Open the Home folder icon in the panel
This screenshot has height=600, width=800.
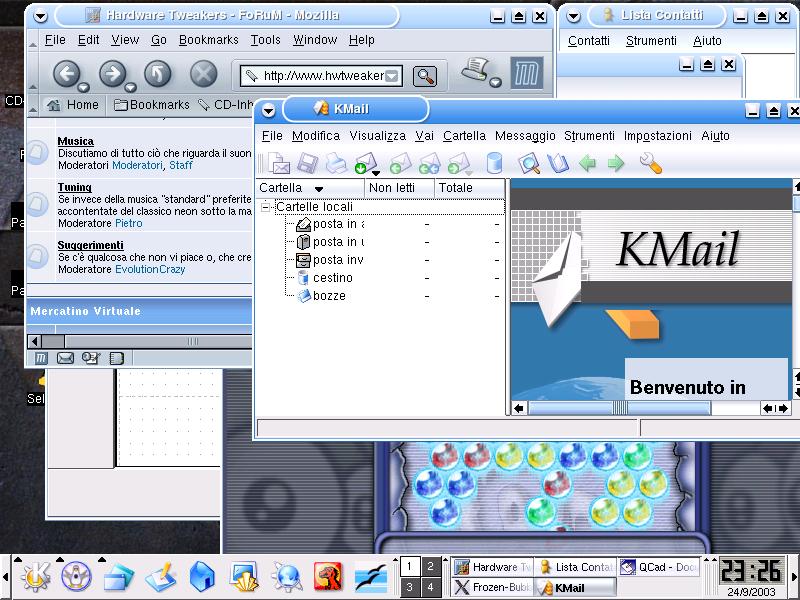click(203, 577)
